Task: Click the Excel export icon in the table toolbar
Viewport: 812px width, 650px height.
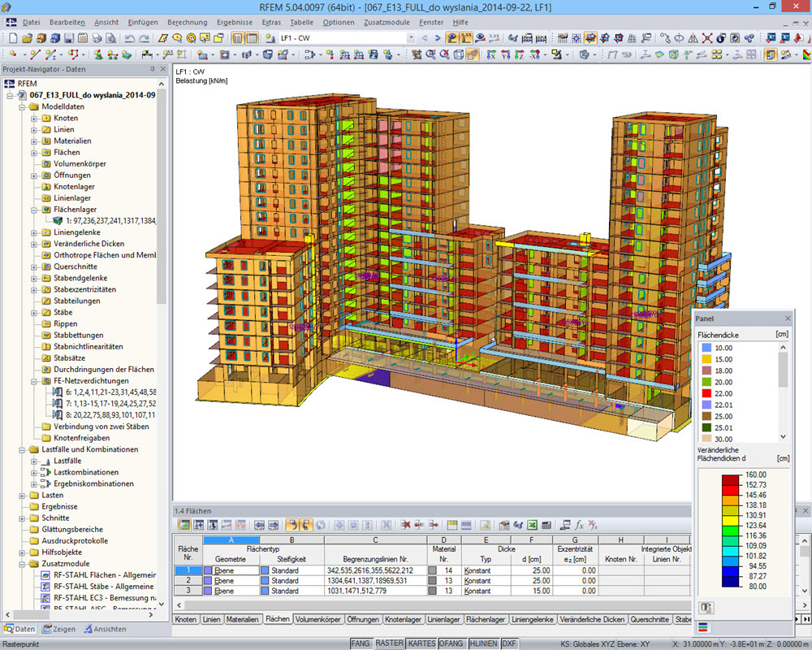Action: [x=532, y=526]
